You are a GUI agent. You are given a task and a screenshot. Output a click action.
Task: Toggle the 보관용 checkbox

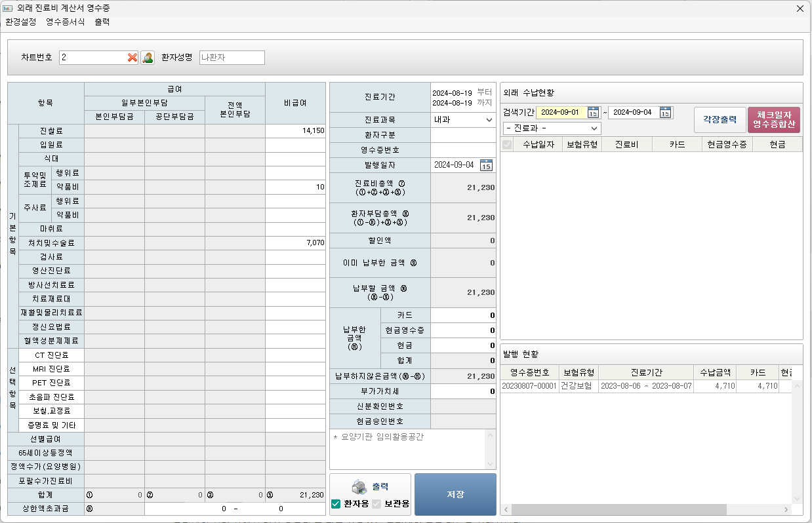pos(376,504)
